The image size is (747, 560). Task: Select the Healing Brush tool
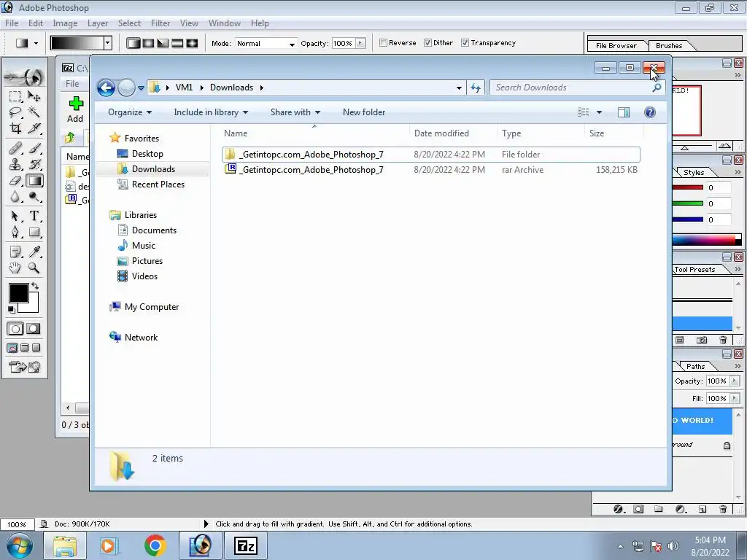[x=15, y=148]
